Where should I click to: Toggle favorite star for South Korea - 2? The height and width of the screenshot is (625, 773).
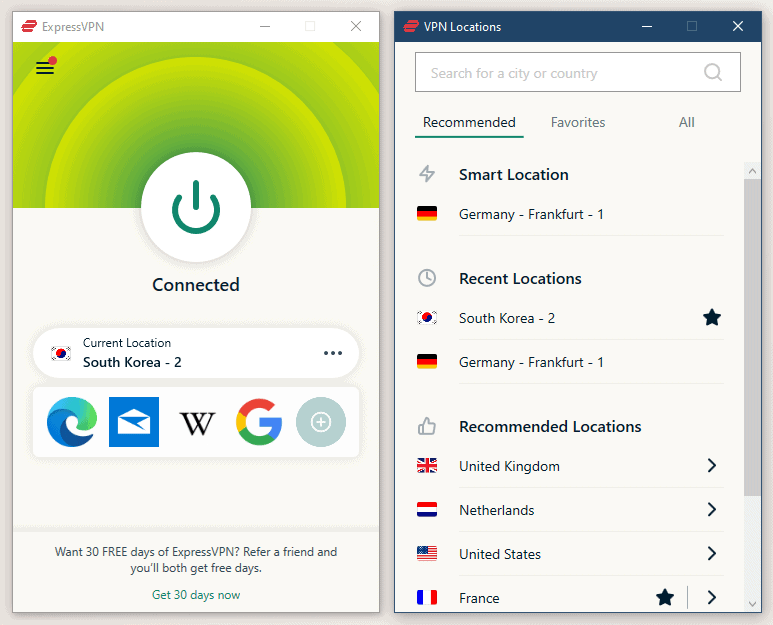(712, 317)
